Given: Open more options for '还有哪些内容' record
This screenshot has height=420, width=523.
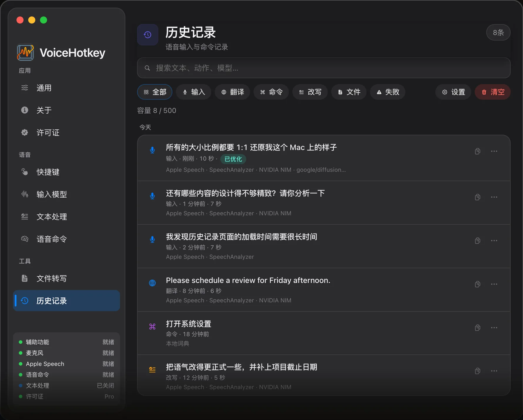Looking at the screenshot, I should 494,197.
